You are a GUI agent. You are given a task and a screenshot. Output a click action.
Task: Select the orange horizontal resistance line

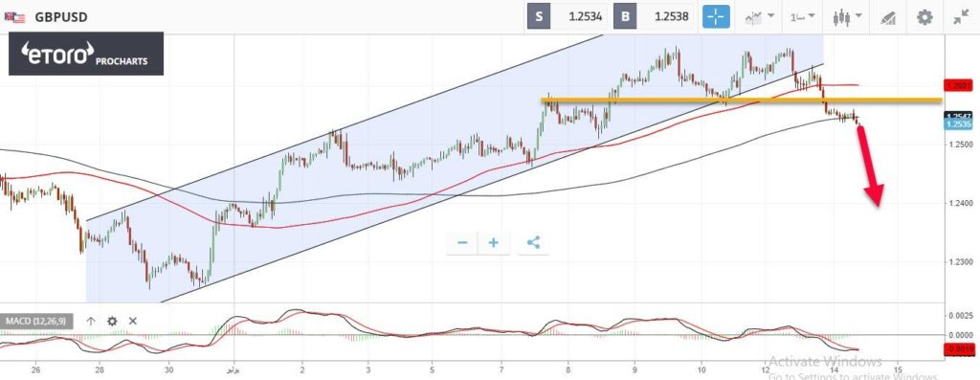742,100
